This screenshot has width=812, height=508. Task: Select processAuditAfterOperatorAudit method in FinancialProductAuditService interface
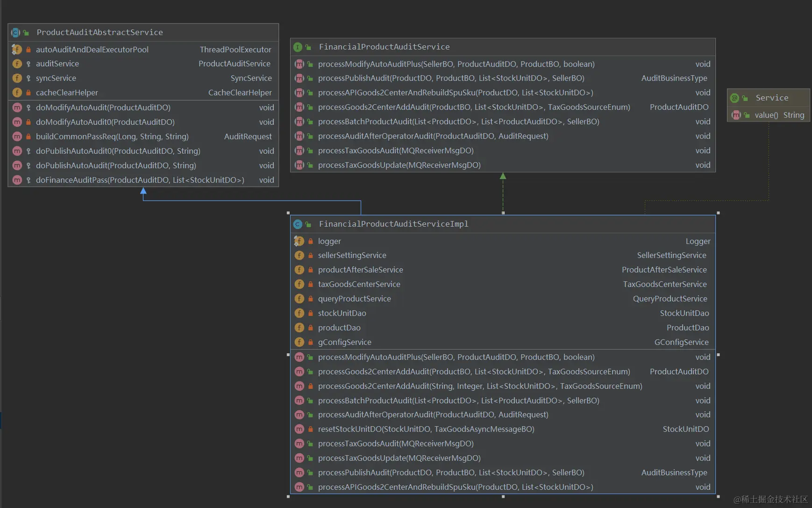(434, 136)
